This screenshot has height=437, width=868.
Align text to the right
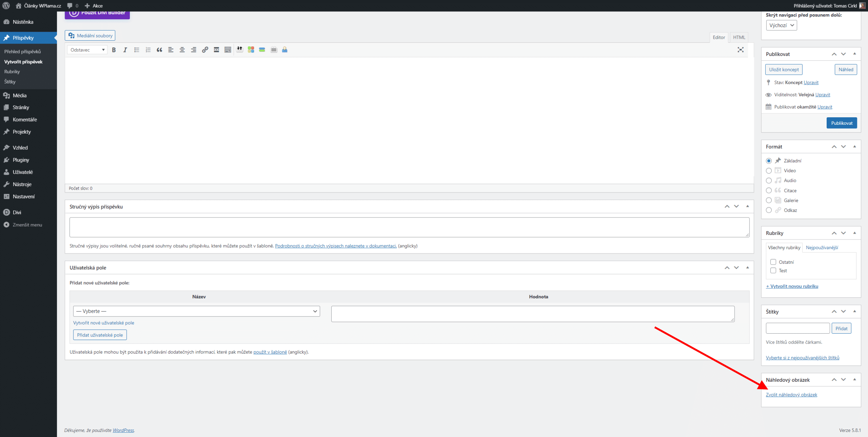pyautogui.click(x=194, y=50)
